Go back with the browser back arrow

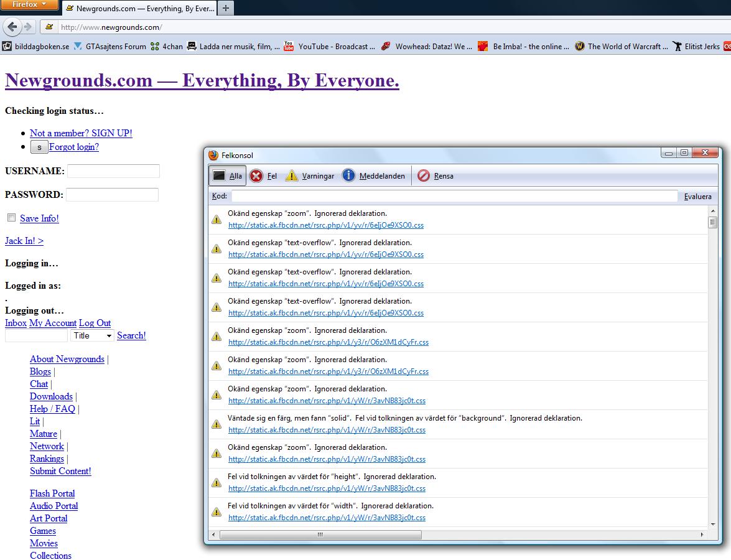[x=12, y=27]
